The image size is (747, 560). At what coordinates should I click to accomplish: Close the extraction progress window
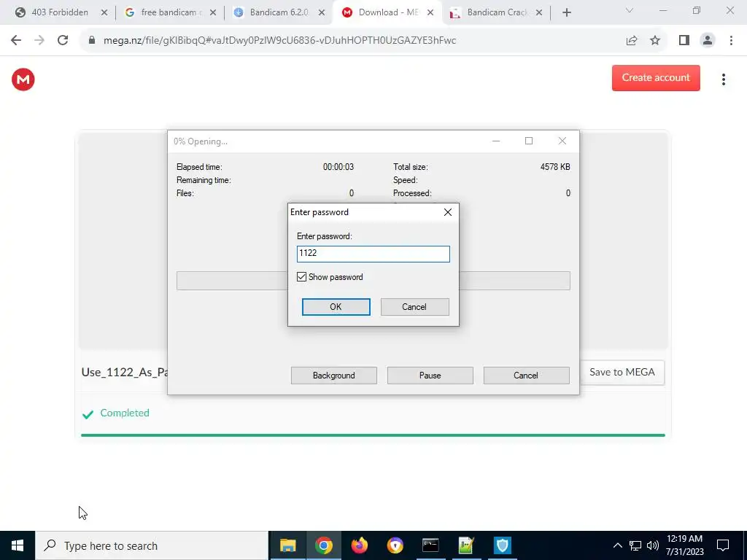562,141
